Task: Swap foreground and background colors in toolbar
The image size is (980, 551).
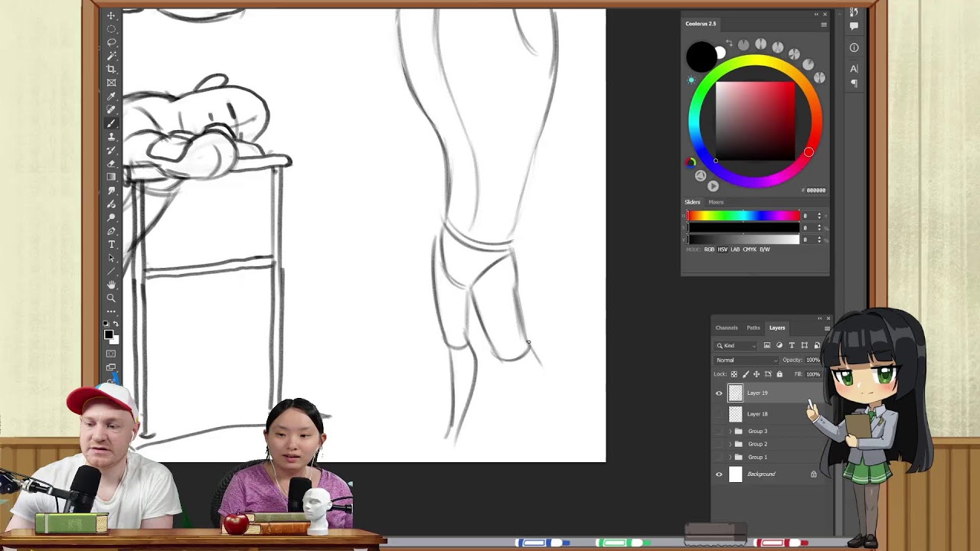Action: point(116,324)
